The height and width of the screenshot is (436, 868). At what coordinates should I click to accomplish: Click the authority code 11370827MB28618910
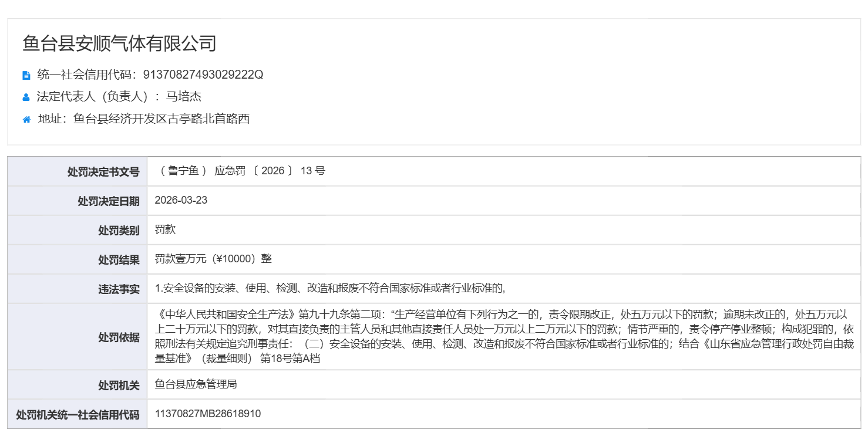coord(208,414)
